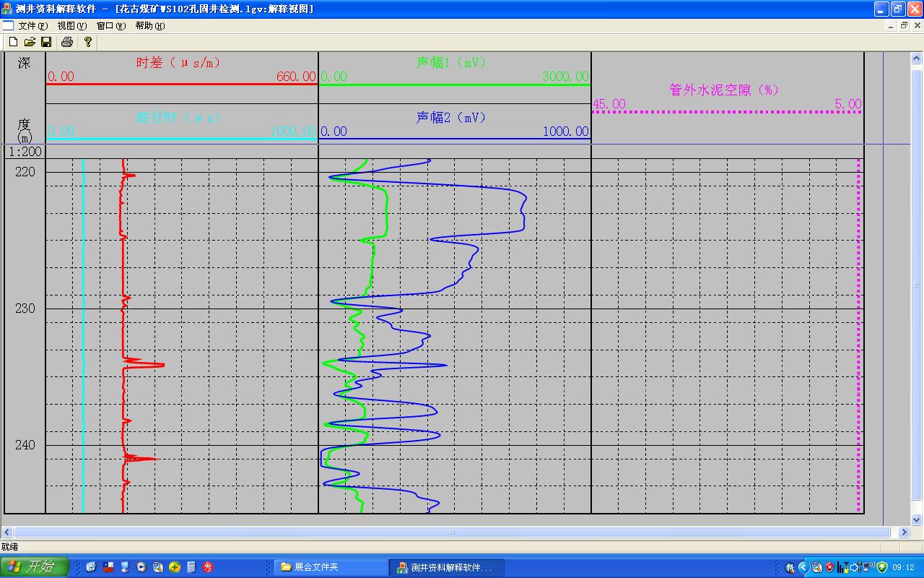The height and width of the screenshot is (578, 924).
Task: Click the green shield tray icon
Action: (x=882, y=568)
